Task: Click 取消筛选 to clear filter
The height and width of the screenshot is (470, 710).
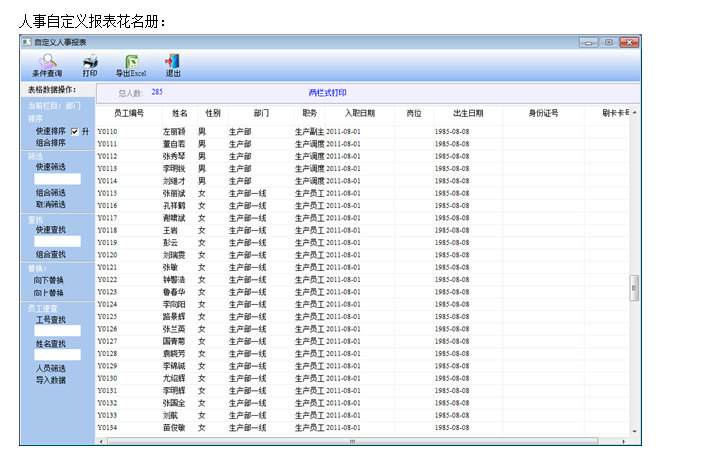Action: 50,204
